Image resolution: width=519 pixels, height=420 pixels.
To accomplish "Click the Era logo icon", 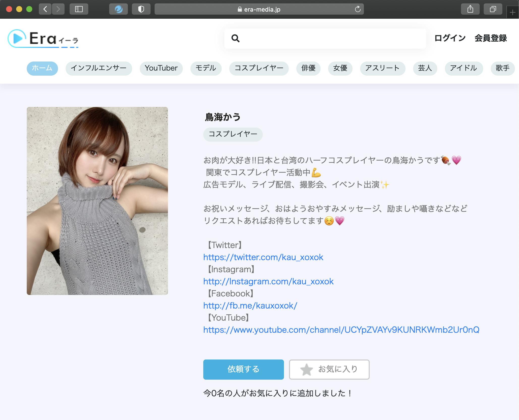I will pos(17,38).
